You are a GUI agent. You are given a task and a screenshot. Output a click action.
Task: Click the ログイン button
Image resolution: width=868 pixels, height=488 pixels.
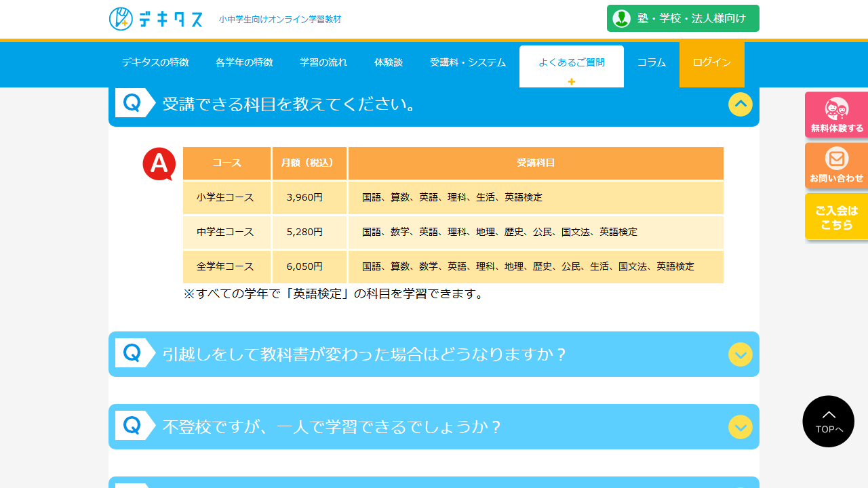tap(712, 63)
